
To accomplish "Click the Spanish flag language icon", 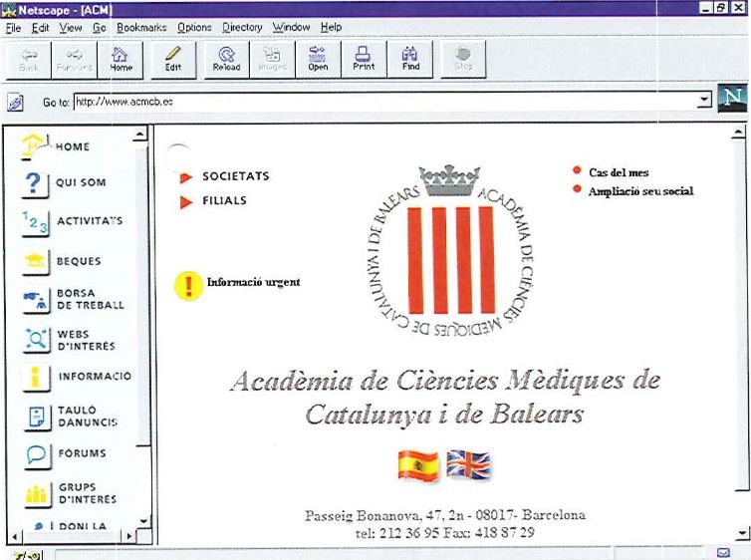I will pos(417,465).
